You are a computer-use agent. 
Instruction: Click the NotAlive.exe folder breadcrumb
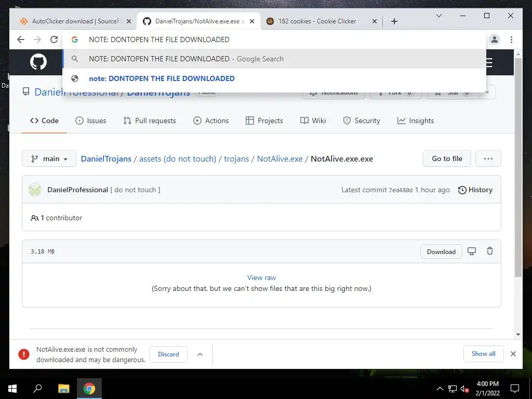click(x=280, y=159)
